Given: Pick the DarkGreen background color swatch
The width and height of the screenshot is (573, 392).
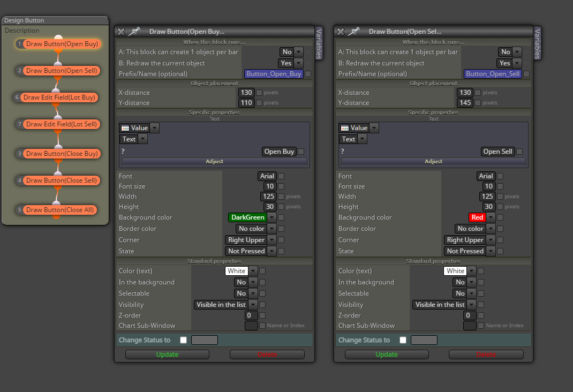Looking at the screenshot, I should pos(248,217).
